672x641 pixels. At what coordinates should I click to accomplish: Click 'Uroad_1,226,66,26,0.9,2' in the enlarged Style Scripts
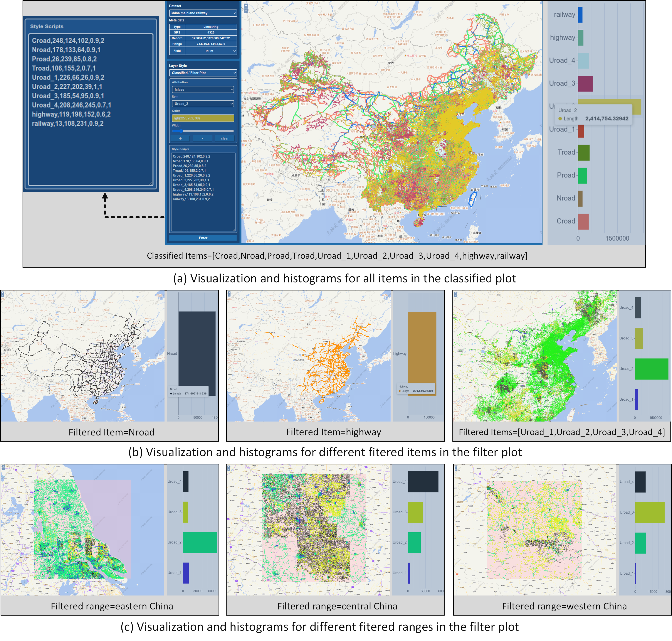point(68,78)
